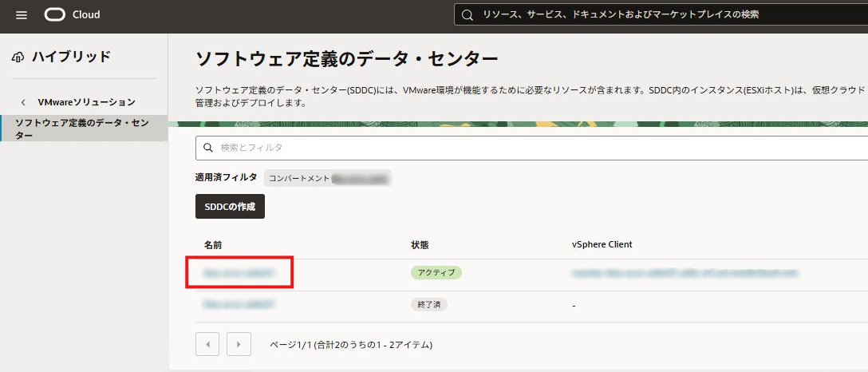This screenshot has width=868, height=372.
Task: Click the アクティブ status badge
Action: coord(436,273)
